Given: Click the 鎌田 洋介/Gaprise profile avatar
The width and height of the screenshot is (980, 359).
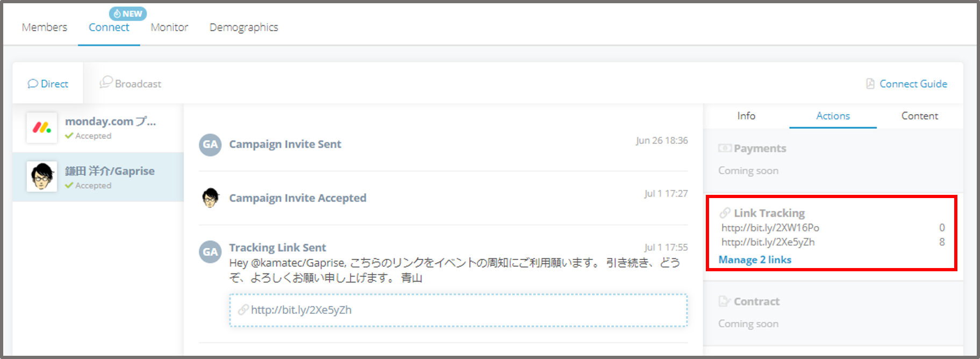Looking at the screenshot, I should pos(42,177).
